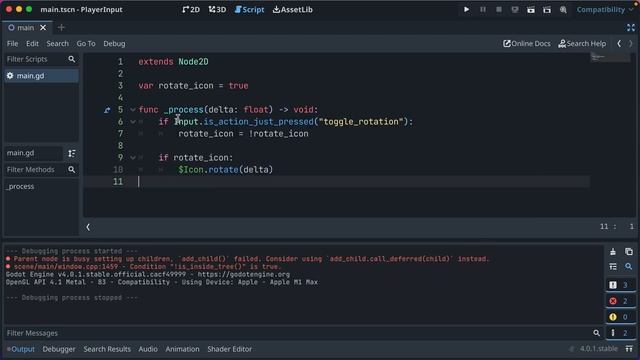Collapse the line 9 if block
Viewport: 640px width, 360px height.
click(133, 158)
